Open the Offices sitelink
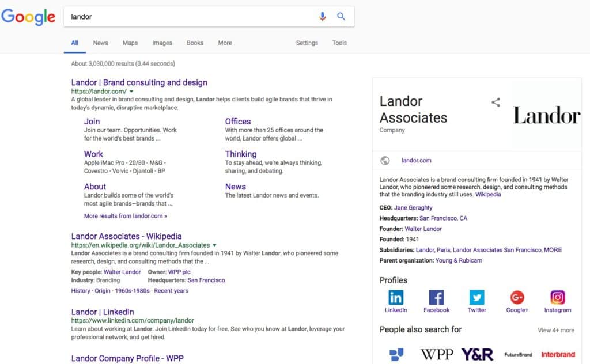This screenshot has width=590, height=364. click(238, 122)
